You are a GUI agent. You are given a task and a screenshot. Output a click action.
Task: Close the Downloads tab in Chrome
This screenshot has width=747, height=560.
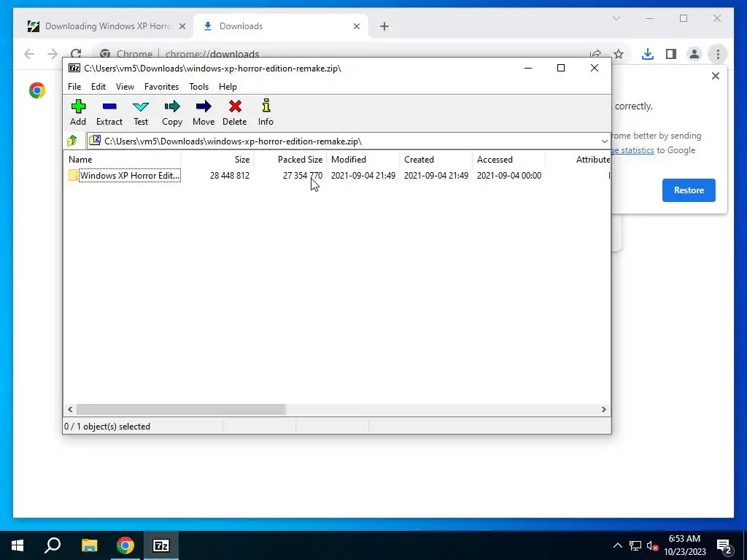point(356,26)
